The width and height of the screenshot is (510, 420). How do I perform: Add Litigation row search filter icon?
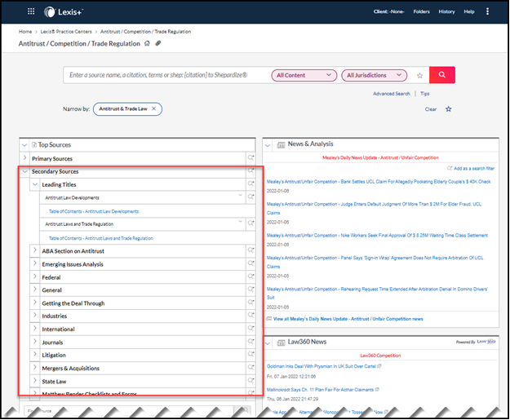point(251,354)
